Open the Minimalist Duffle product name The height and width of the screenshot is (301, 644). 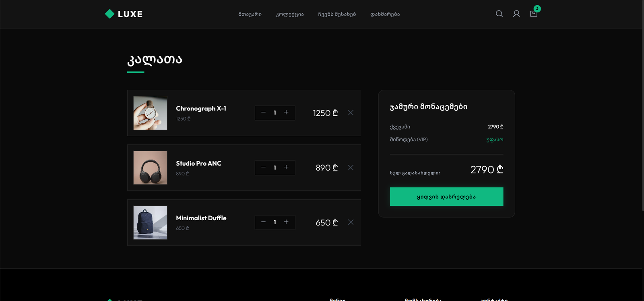[x=201, y=218]
